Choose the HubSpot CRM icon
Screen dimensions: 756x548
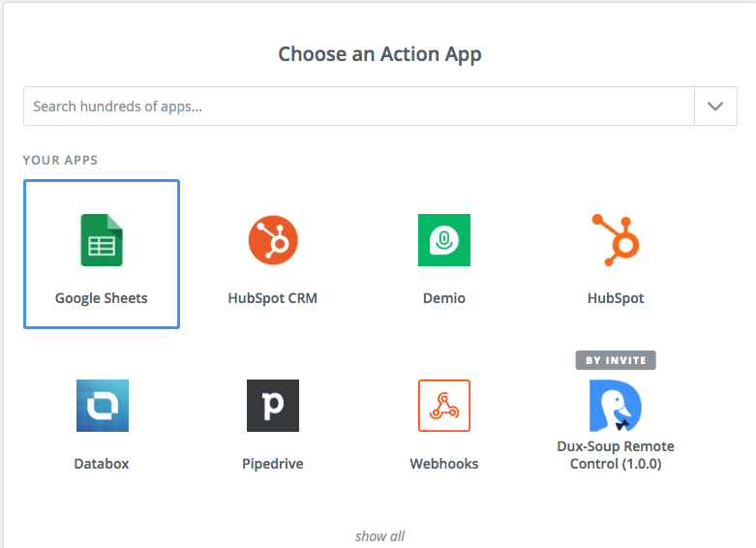point(273,240)
